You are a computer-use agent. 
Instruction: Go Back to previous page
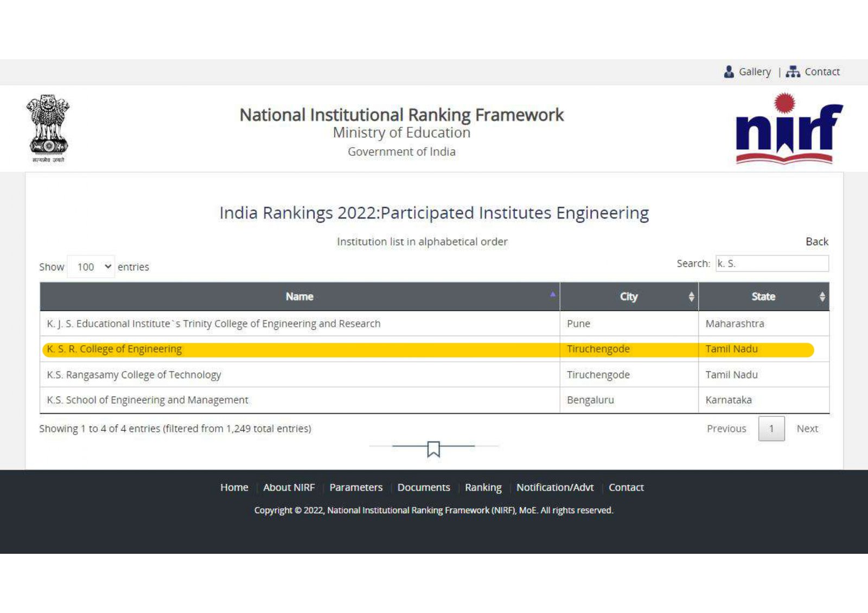pos(816,241)
